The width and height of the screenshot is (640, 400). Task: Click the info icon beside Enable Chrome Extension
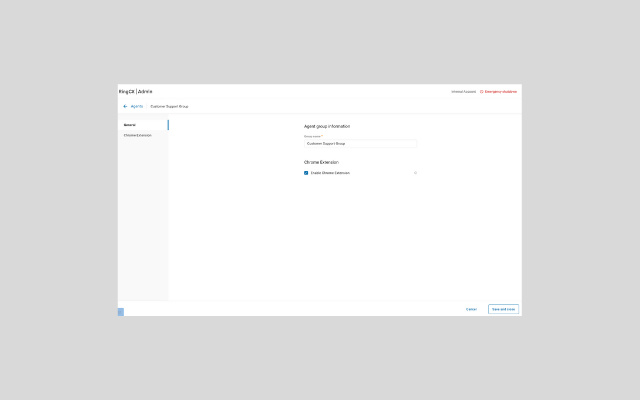click(415, 173)
